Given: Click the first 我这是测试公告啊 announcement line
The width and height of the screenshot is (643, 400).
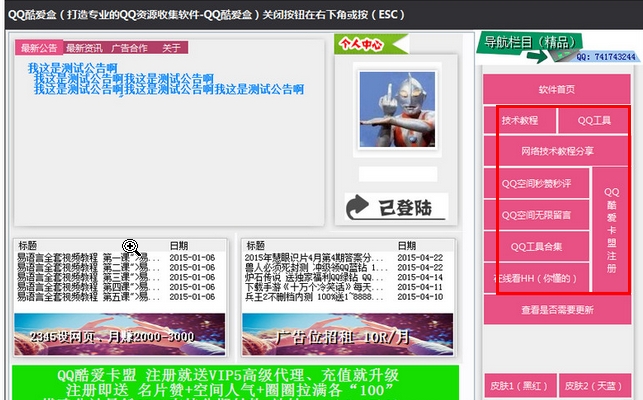Looking at the screenshot, I should point(73,68).
